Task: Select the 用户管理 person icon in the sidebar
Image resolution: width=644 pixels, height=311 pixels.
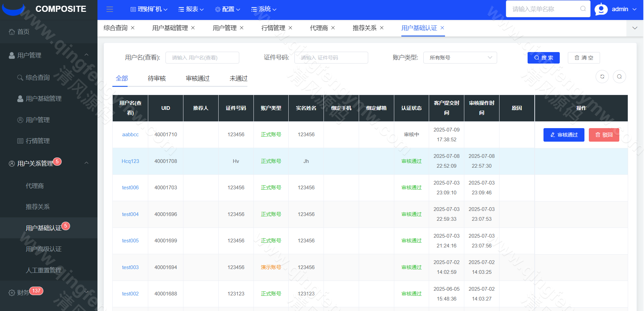Action: coord(11,55)
